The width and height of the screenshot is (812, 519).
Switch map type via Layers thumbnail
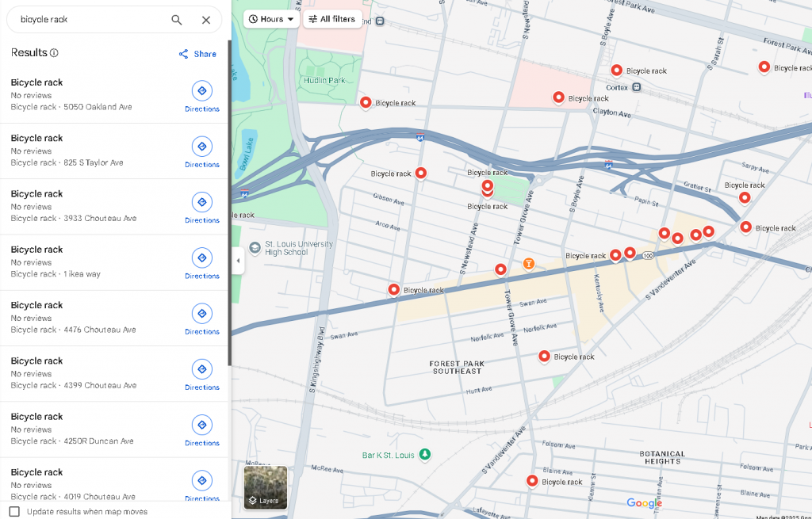265,487
